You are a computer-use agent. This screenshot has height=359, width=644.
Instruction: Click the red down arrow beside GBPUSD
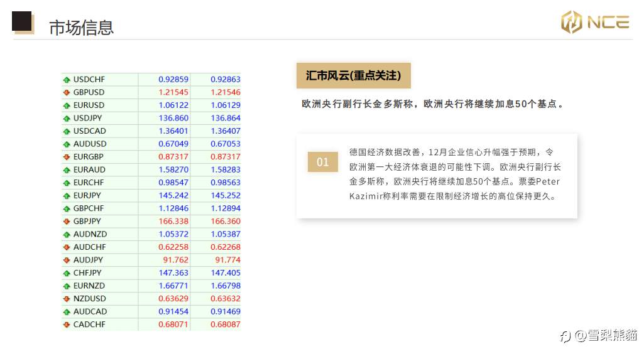pyautogui.click(x=67, y=93)
